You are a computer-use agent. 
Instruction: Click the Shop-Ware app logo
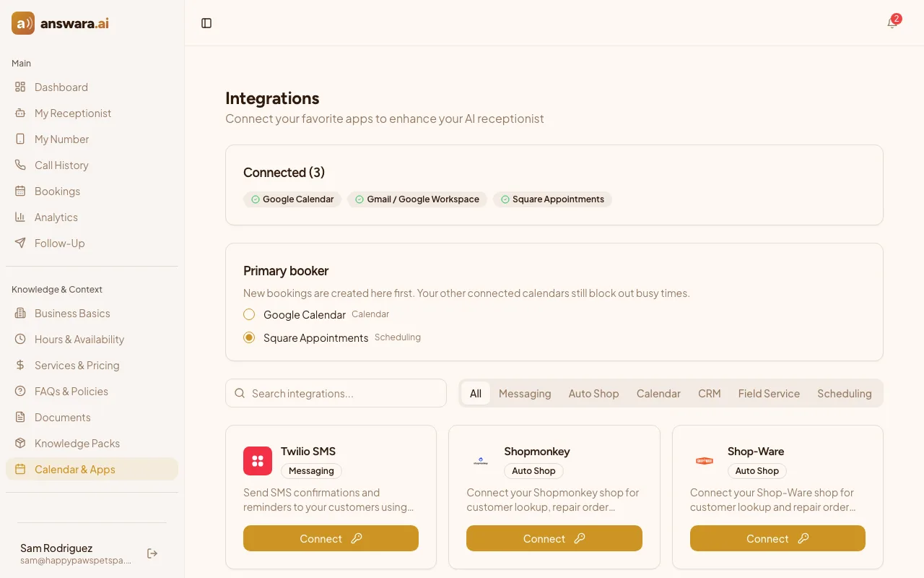pos(705,461)
